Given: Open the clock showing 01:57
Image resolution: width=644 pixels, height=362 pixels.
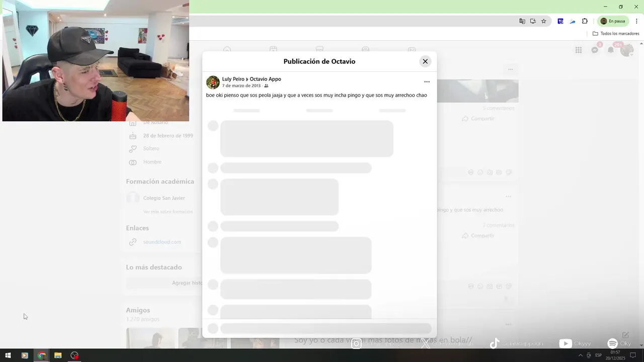Looking at the screenshot, I should (x=615, y=355).
